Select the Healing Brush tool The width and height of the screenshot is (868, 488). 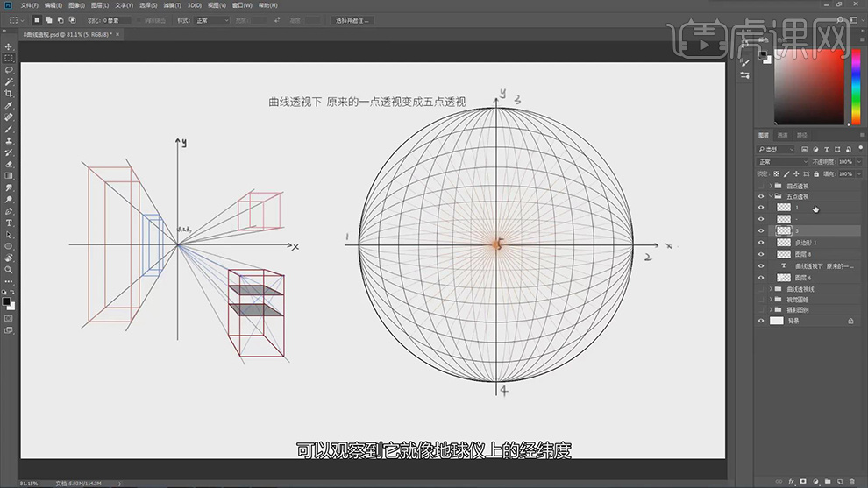[8, 117]
